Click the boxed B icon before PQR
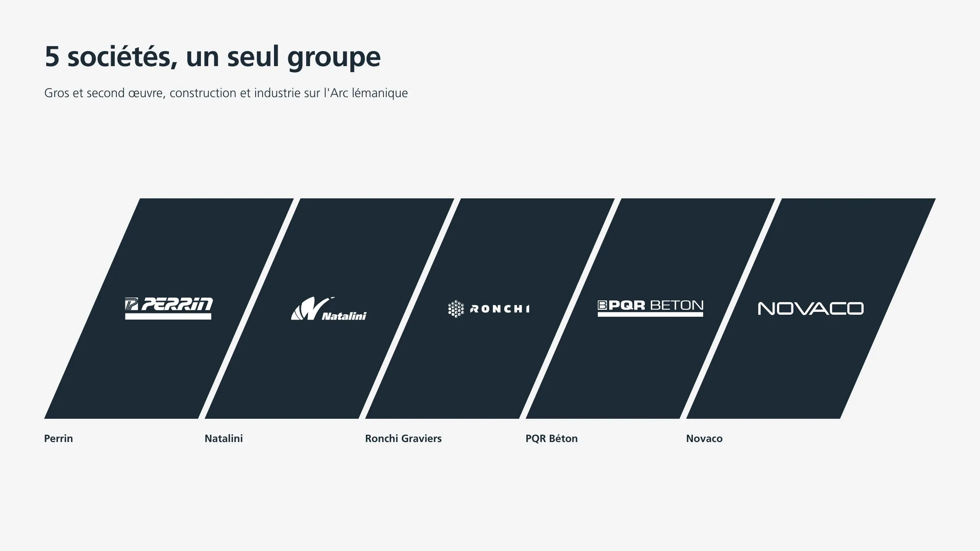Screen dimensions: 980x551 coord(602,305)
